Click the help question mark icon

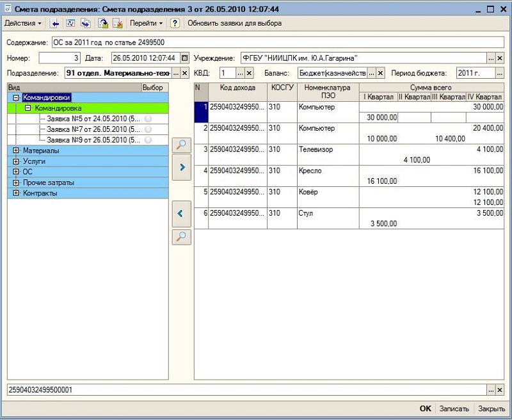174,23
